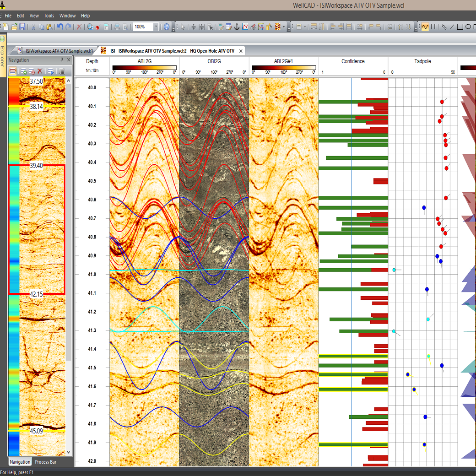Toggle the circle shape tool on the toolbar
The height and width of the screenshot is (476, 476).
point(469,27)
